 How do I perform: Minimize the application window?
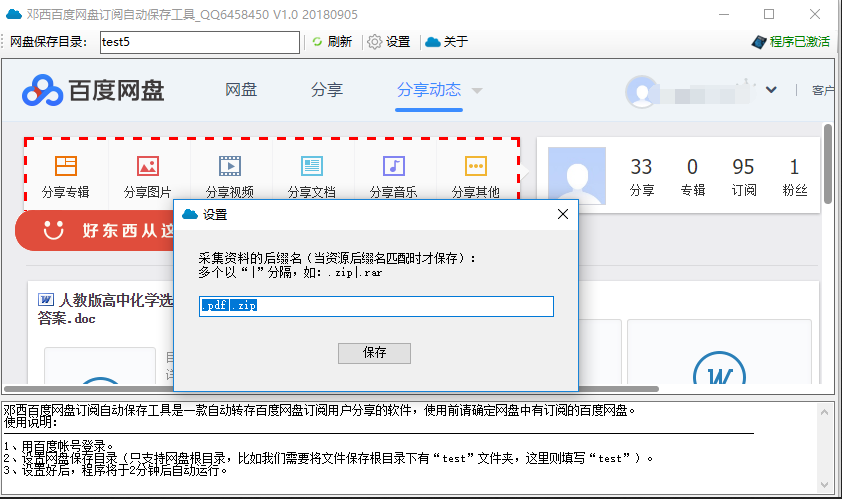pos(724,15)
